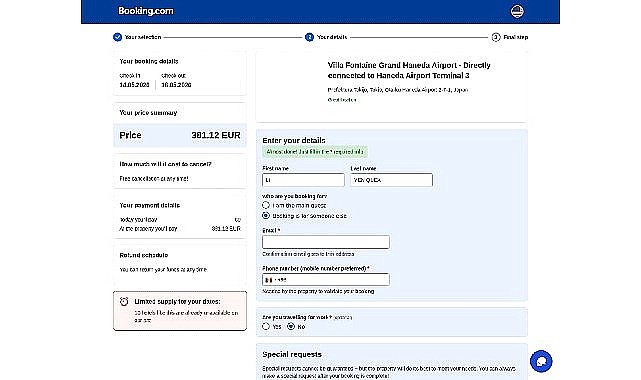641x380 pixels.
Task: Click the Last name input field
Action: [x=391, y=180]
